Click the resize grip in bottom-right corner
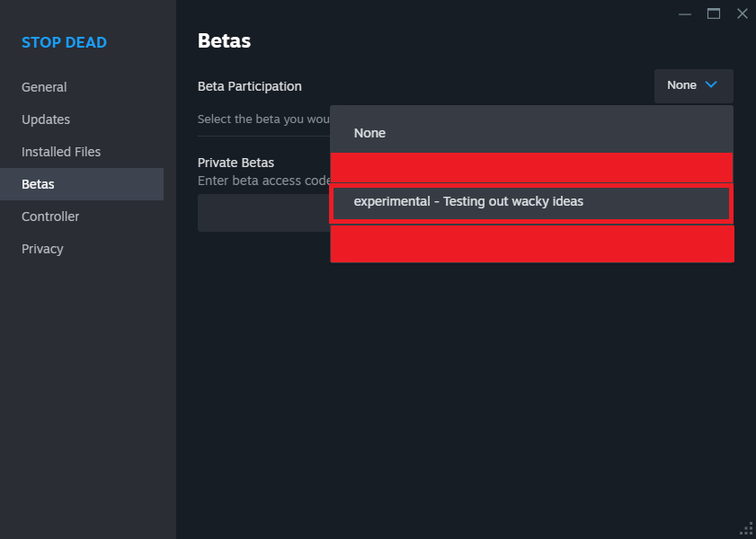The width and height of the screenshot is (756, 539). pyautogui.click(x=746, y=529)
